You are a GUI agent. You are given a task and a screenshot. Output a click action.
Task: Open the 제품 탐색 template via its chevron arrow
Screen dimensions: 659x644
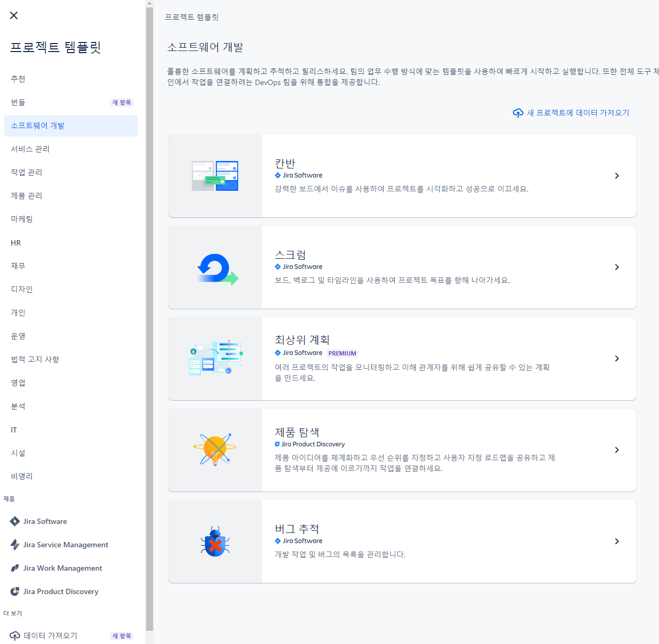[x=617, y=450]
